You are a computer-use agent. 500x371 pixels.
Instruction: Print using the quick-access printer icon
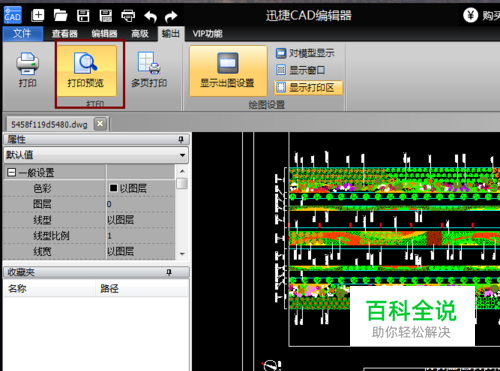point(128,15)
